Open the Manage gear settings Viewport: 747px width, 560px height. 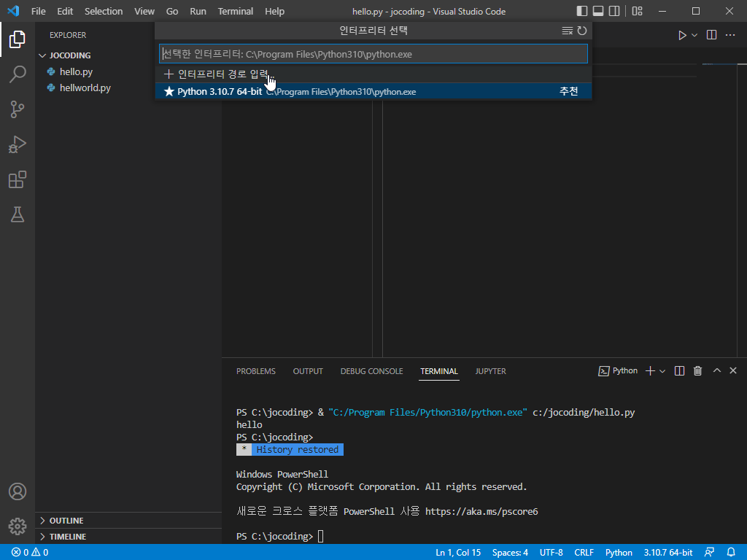pyautogui.click(x=18, y=526)
